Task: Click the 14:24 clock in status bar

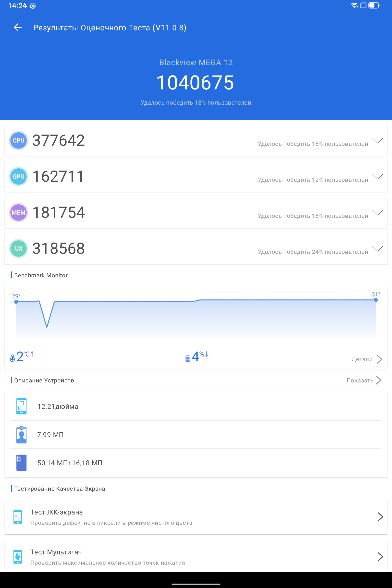Action: (x=17, y=6)
